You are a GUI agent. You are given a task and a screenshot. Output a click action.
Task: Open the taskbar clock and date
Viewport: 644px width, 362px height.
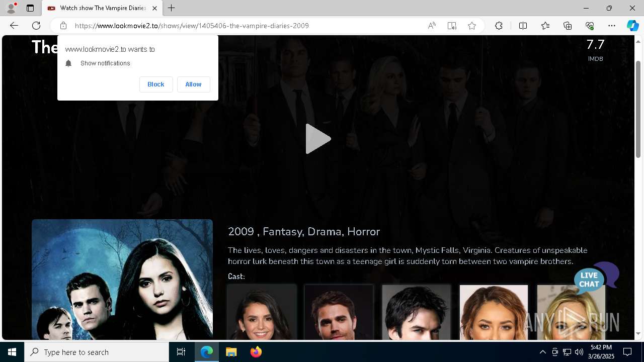[x=601, y=352]
